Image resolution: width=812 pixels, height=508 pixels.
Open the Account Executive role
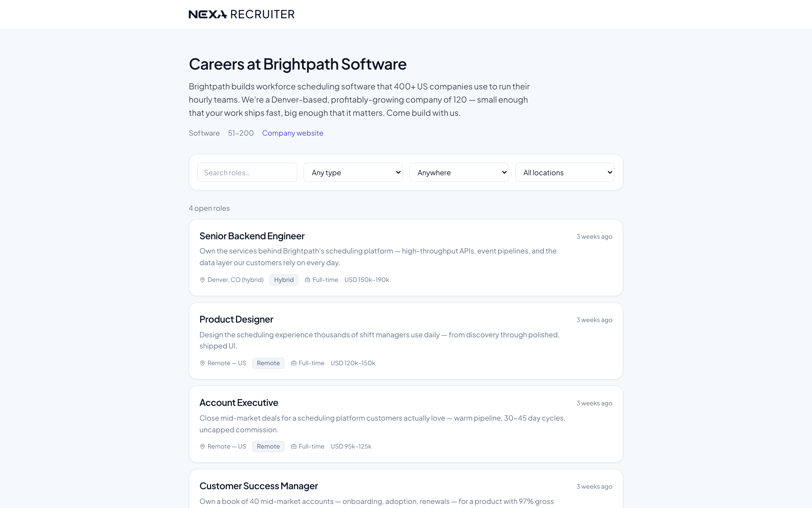tap(239, 403)
